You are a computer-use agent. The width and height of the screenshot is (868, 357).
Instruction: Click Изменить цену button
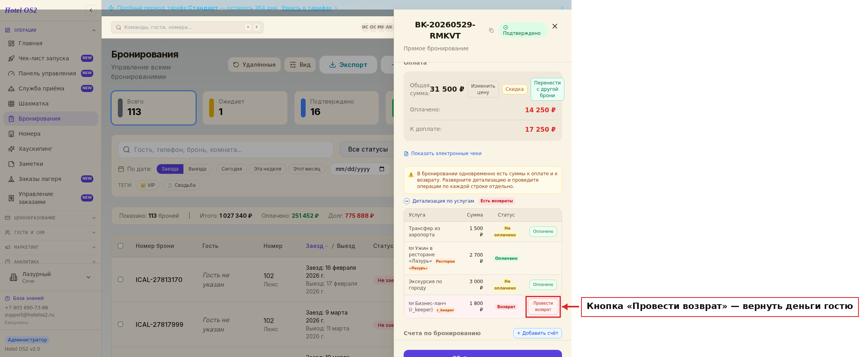tap(483, 89)
